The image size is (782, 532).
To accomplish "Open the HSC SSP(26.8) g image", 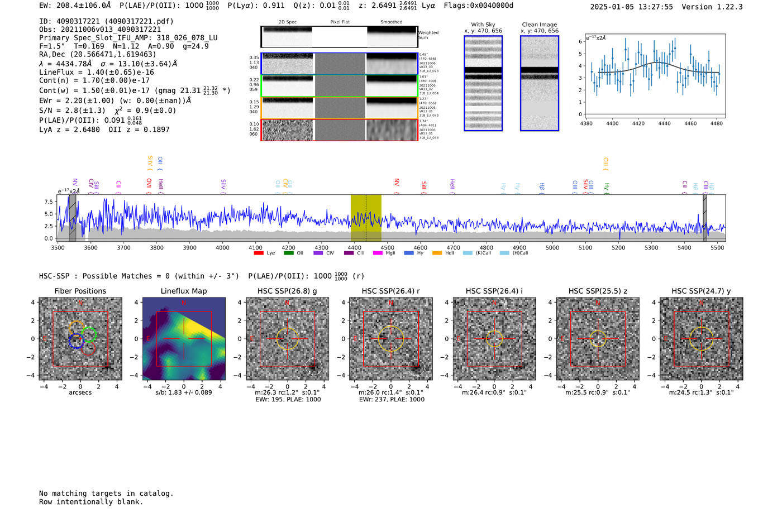I will point(288,339).
